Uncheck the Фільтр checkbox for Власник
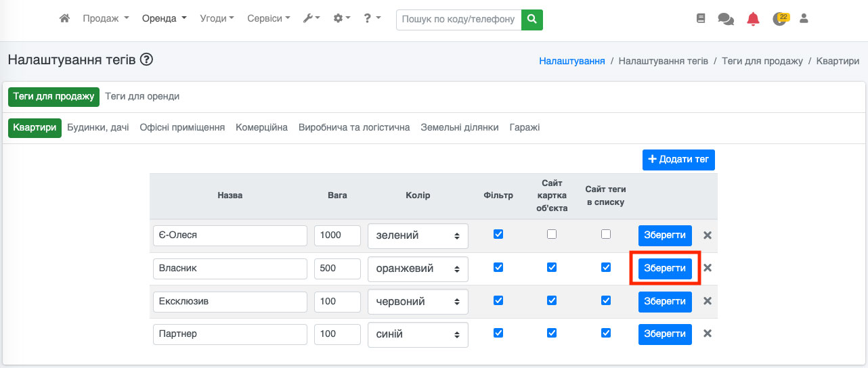This screenshot has width=868, height=368. pyautogui.click(x=498, y=267)
